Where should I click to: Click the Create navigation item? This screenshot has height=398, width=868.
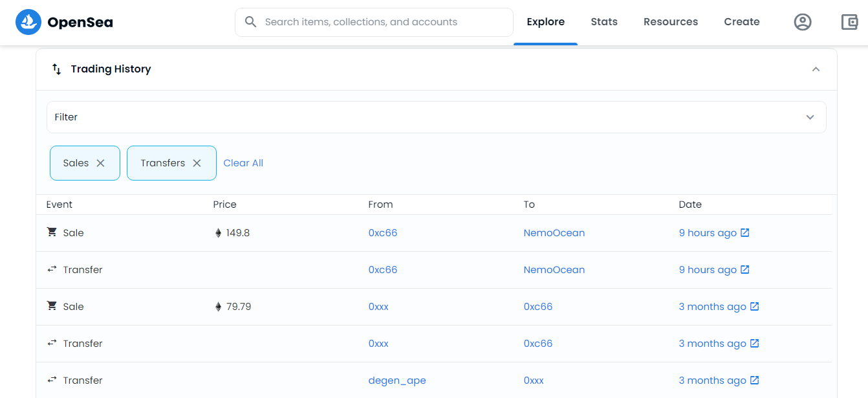point(742,22)
